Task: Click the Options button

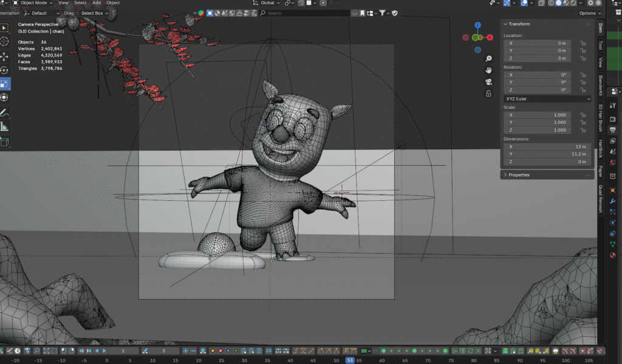Action: pos(589,13)
